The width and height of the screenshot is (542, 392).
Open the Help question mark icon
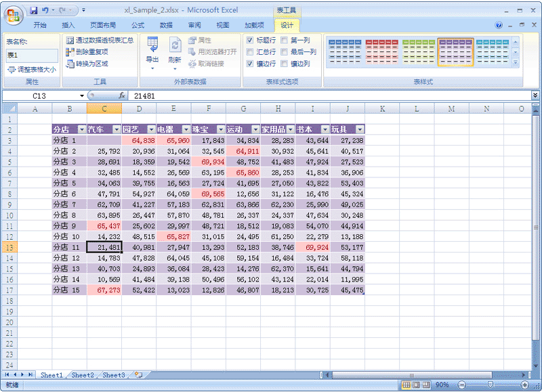click(x=499, y=25)
